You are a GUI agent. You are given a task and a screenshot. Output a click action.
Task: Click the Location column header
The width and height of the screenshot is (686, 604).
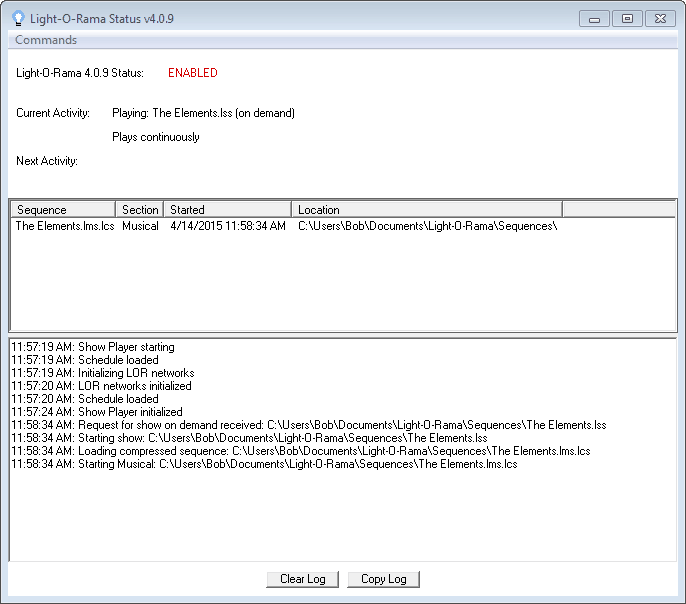pyautogui.click(x=427, y=210)
